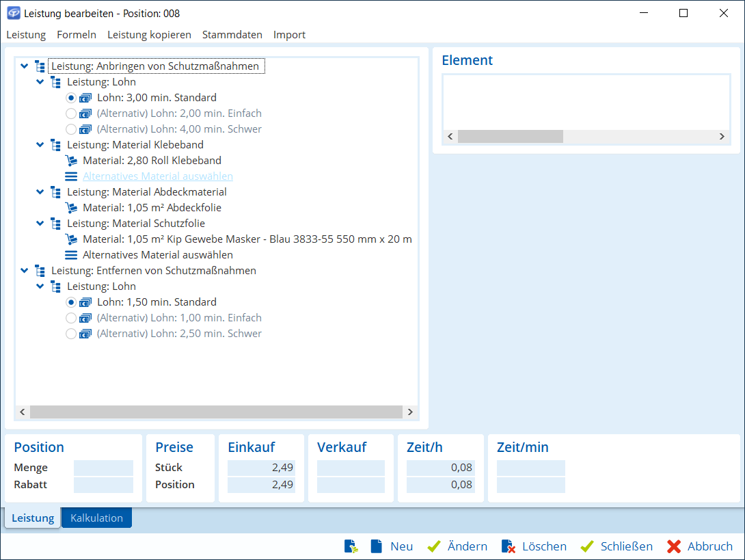Collapse the Material Klebeband branch
The image size is (745, 560).
pos(40,145)
